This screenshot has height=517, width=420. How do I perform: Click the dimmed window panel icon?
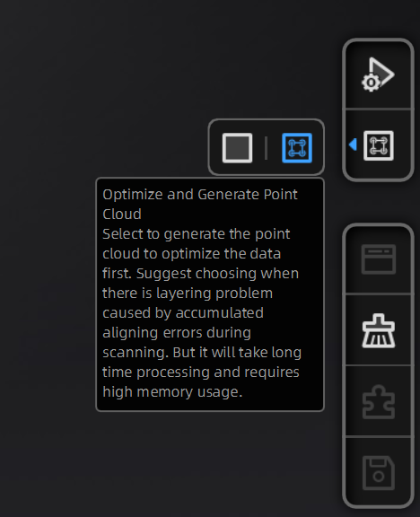(379, 259)
